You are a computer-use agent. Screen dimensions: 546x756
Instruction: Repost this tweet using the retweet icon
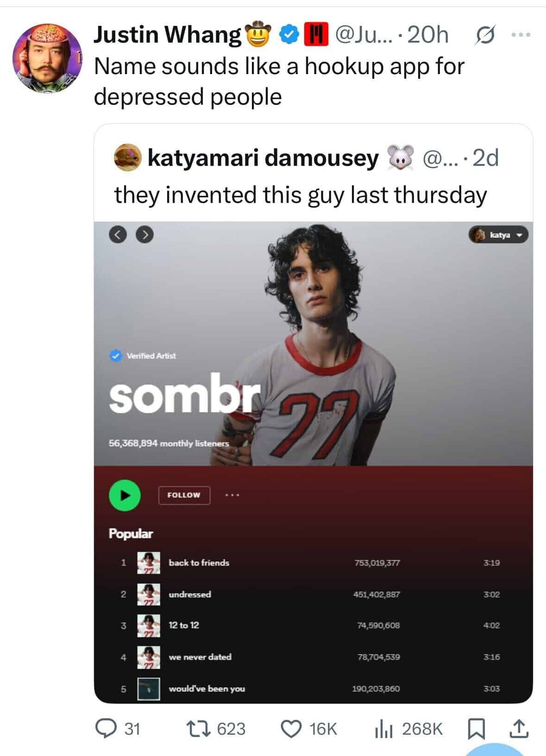click(197, 729)
